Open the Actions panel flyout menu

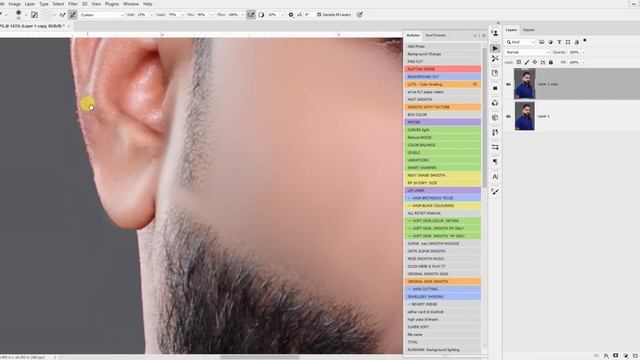tap(484, 36)
